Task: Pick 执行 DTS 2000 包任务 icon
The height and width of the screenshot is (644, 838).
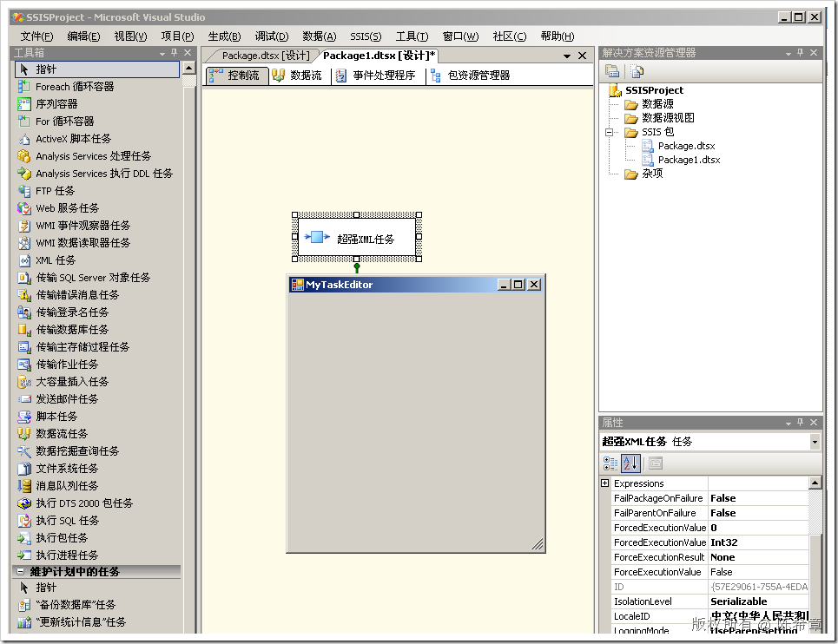Action: 24,503
